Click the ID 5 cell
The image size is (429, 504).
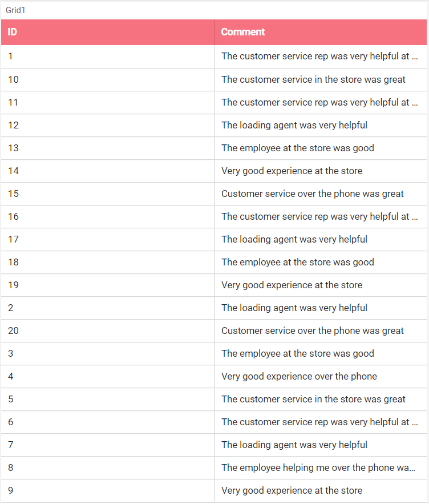108,399
